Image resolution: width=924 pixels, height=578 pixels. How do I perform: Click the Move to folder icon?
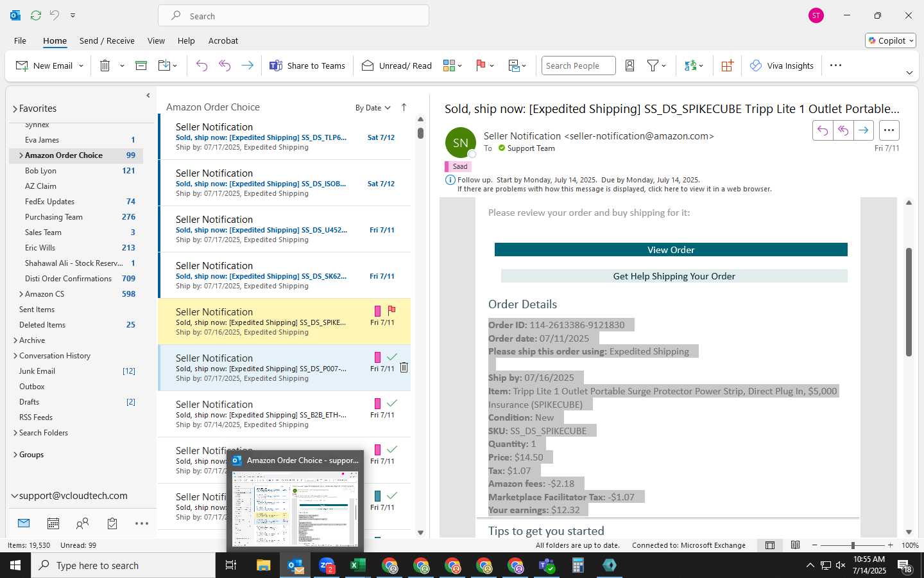click(x=164, y=66)
